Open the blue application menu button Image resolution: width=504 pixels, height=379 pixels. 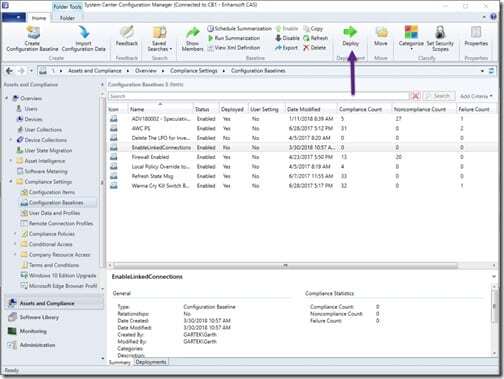coord(14,17)
